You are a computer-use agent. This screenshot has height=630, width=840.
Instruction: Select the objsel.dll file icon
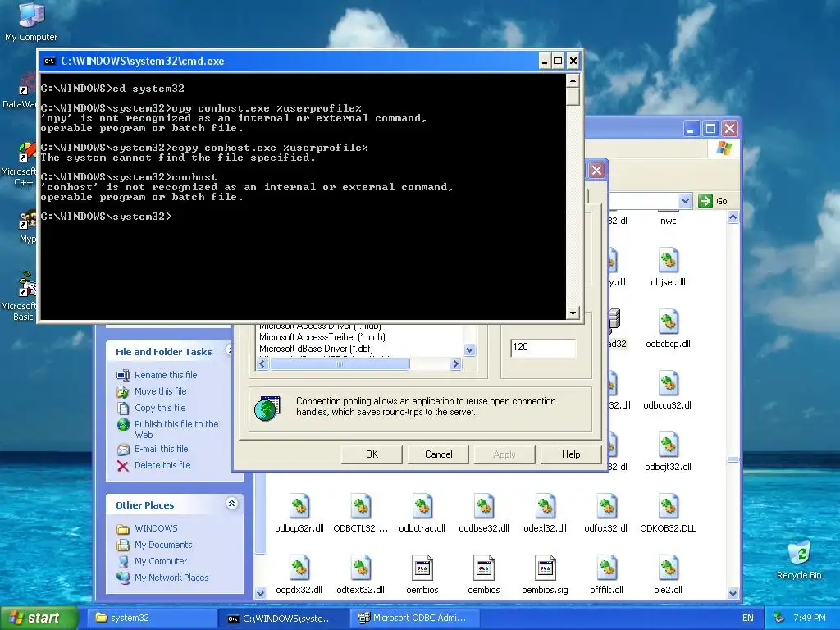click(x=668, y=260)
